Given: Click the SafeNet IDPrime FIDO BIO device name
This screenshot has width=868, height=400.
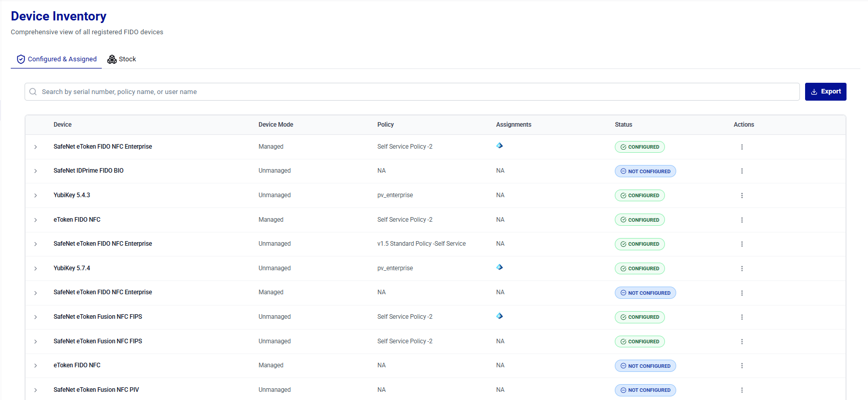Looking at the screenshot, I should point(88,171).
